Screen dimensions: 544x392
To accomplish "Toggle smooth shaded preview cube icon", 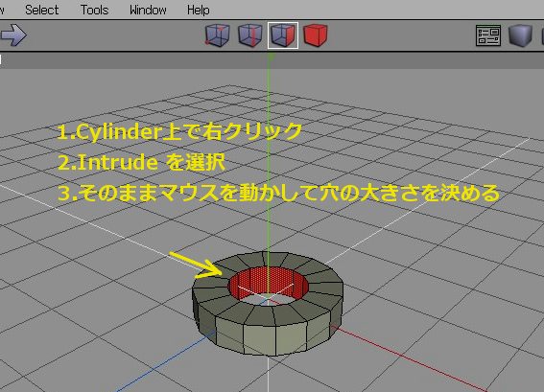I will 520,35.
